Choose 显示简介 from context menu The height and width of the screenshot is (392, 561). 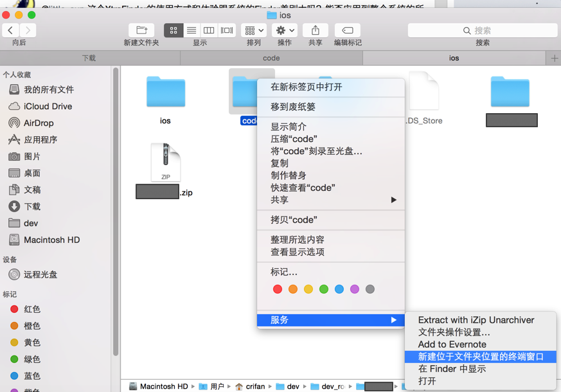330,127
